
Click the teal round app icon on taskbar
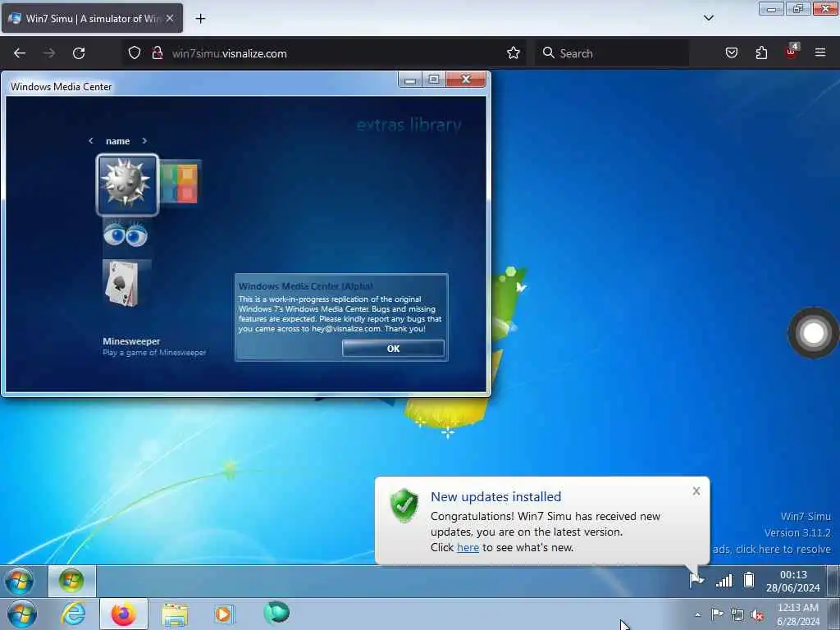tap(276, 613)
